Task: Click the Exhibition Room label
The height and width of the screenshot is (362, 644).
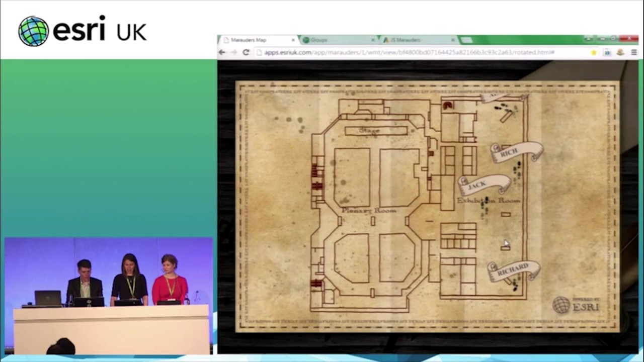Action: pyautogui.click(x=489, y=200)
